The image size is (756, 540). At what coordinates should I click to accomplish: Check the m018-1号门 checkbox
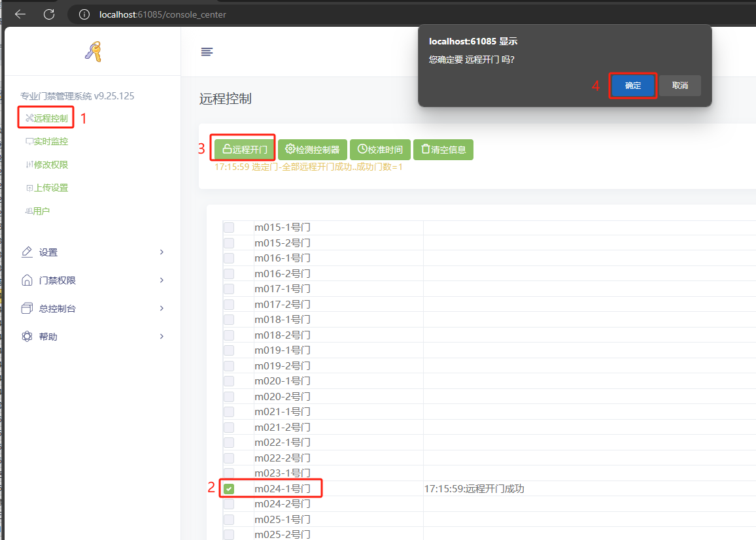click(x=229, y=320)
